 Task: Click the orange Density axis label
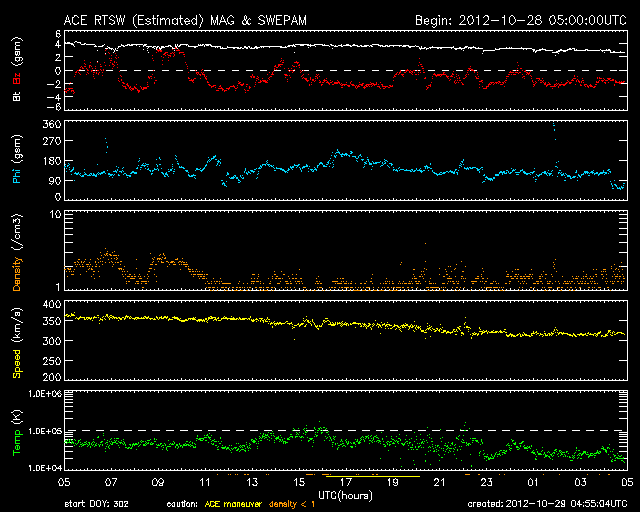point(17,257)
